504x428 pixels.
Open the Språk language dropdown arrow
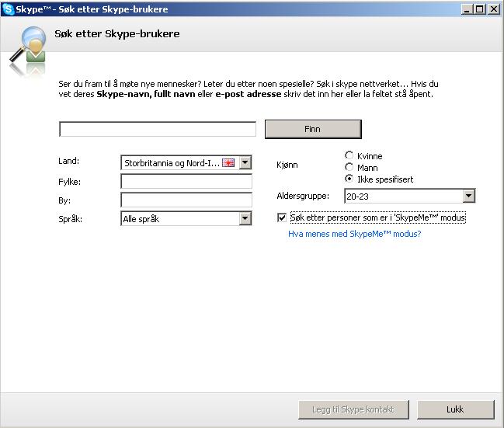[245, 219]
